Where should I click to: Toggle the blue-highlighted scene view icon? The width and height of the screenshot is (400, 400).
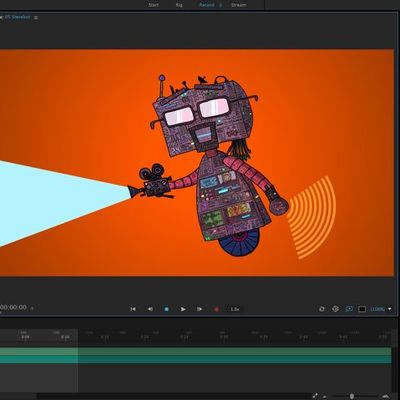tap(349, 309)
